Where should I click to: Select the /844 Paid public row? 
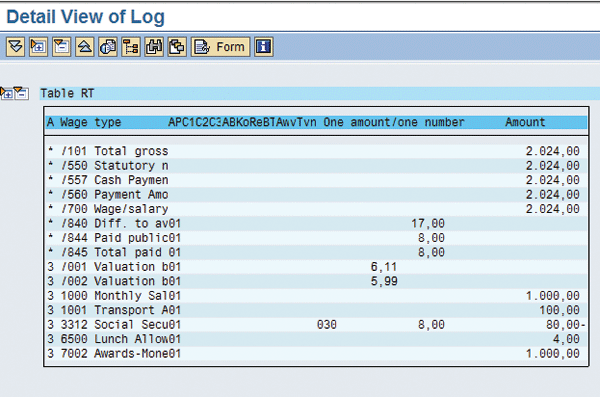coord(316,238)
